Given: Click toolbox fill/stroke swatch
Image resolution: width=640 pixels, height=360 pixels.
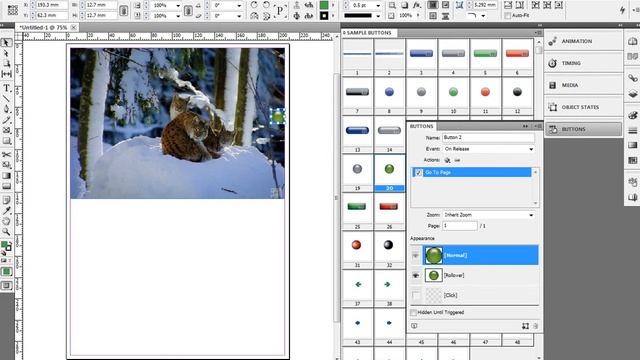Looking at the screenshot, I should click(x=6, y=246).
